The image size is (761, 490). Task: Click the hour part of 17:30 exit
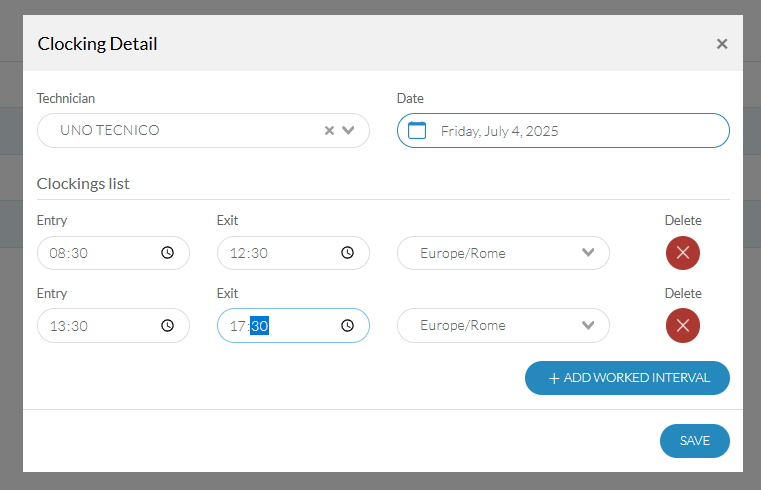click(237, 326)
